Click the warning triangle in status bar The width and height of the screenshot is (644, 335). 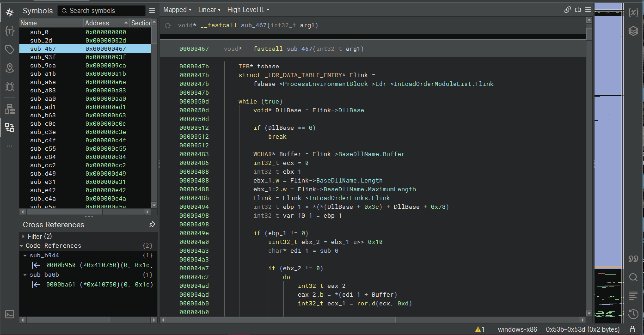478,329
